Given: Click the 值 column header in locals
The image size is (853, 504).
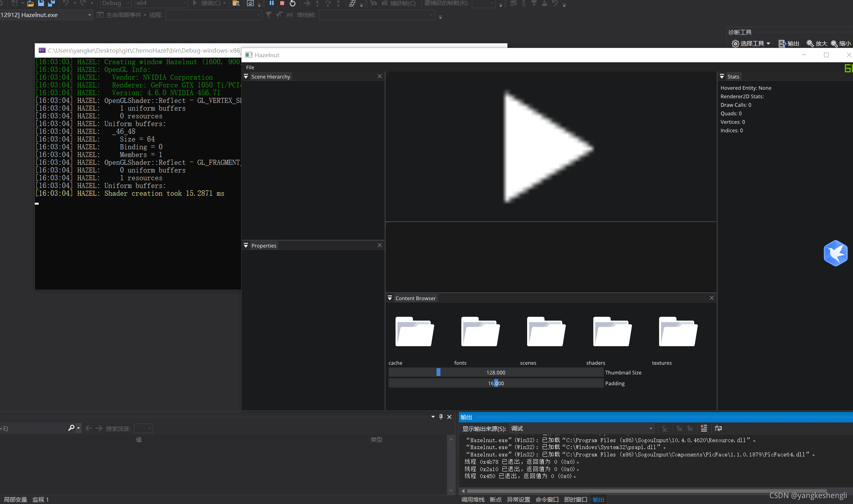Looking at the screenshot, I should click(139, 439).
